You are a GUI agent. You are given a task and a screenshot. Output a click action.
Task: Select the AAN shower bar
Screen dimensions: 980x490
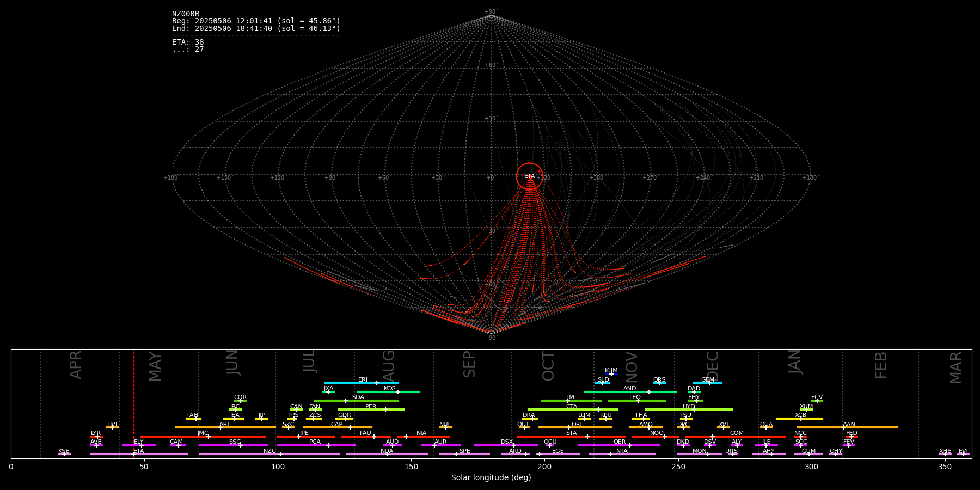click(848, 427)
